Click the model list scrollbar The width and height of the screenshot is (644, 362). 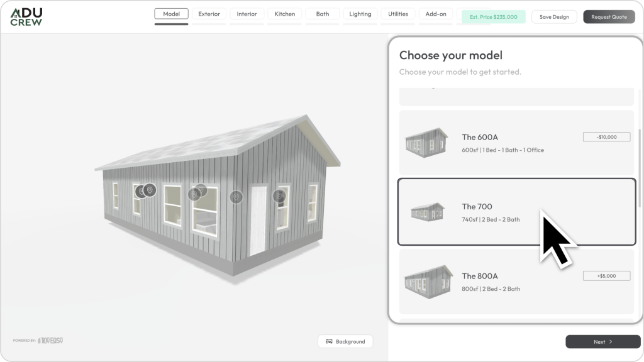tap(640, 170)
